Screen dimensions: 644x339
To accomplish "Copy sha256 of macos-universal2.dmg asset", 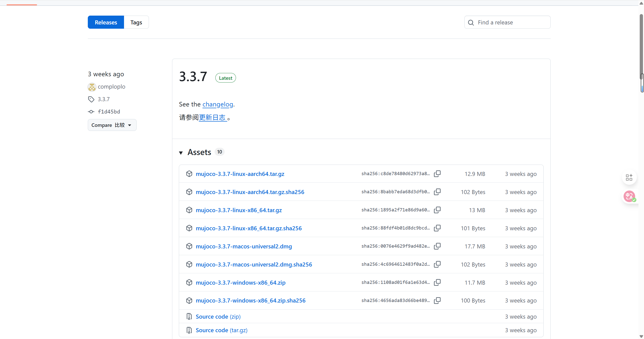I will click(x=437, y=246).
